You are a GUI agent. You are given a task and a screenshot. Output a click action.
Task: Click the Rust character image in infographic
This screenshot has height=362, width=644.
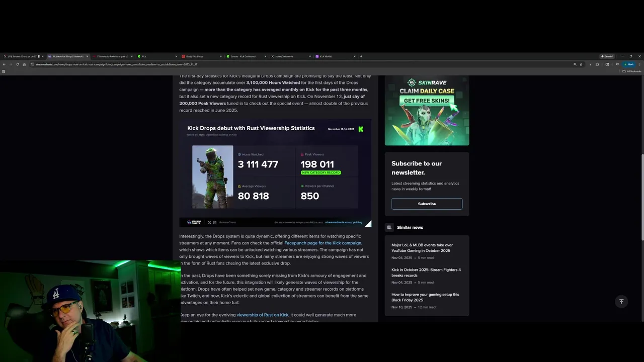click(212, 177)
